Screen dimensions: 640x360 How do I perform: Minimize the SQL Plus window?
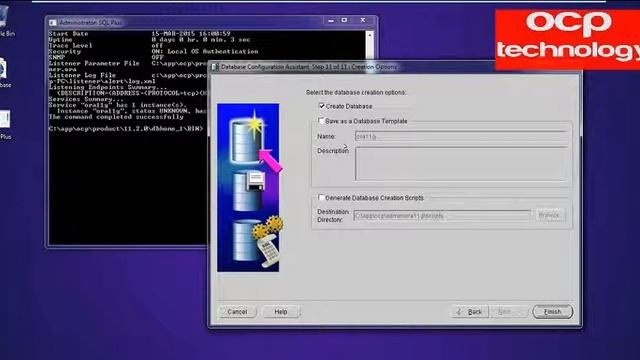pyautogui.click(x=331, y=20)
